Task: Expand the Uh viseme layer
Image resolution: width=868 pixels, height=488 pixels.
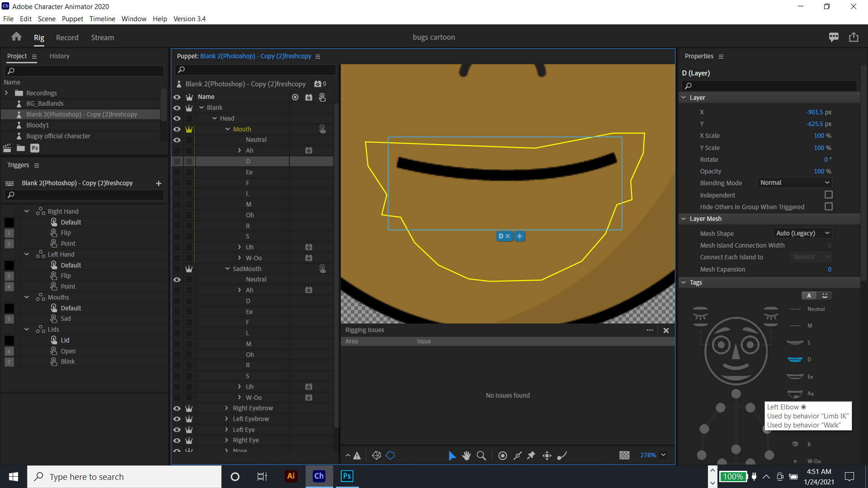Action: (239, 247)
